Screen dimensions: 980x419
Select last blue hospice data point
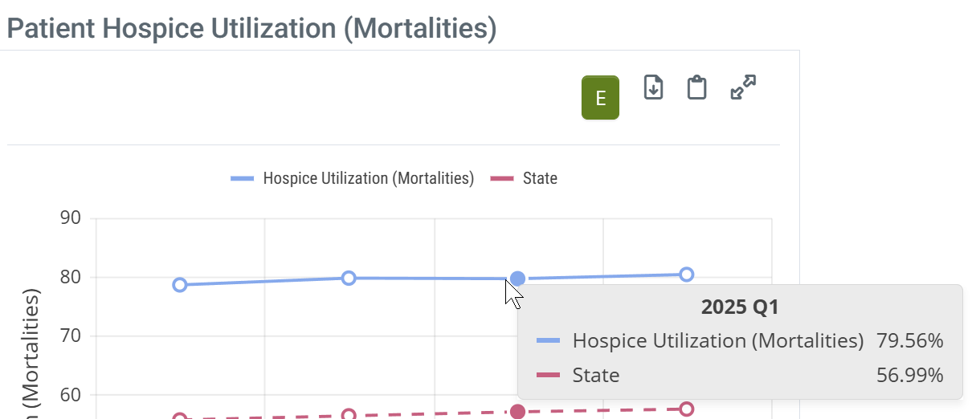coord(687,275)
